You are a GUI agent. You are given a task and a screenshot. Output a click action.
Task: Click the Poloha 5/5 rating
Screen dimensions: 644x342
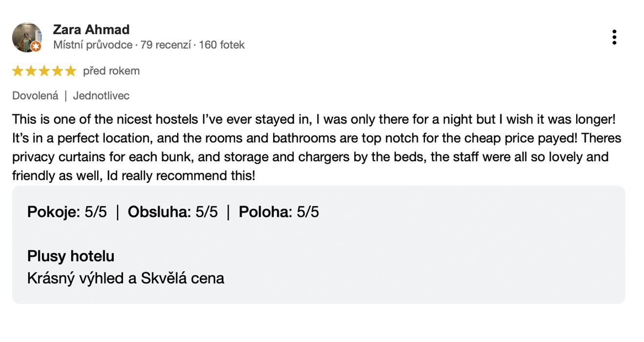[x=279, y=212]
